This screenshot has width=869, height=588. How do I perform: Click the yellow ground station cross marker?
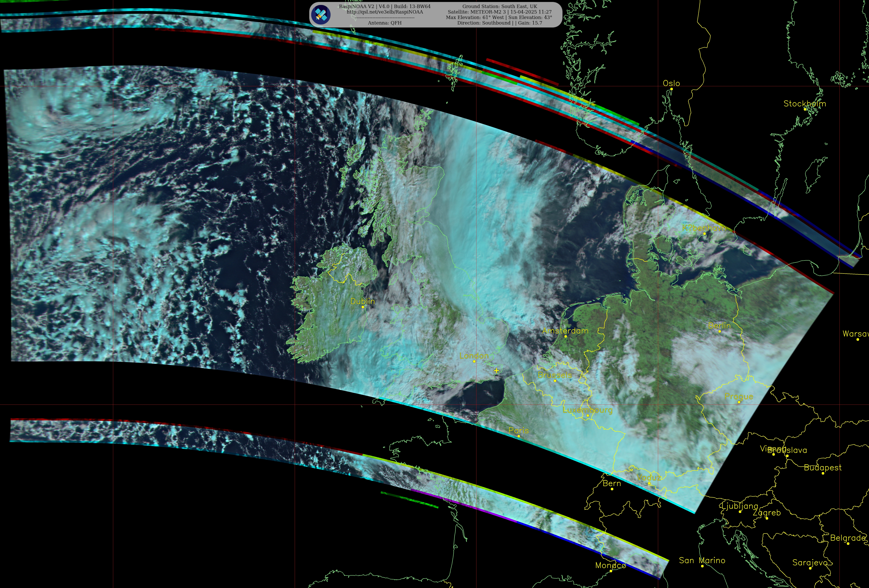496,371
